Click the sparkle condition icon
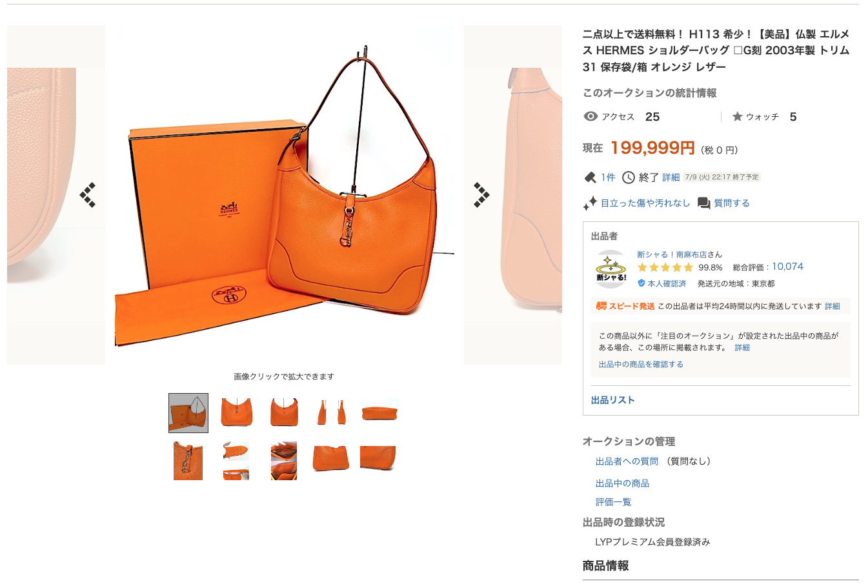The image size is (868, 588). coord(590,203)
